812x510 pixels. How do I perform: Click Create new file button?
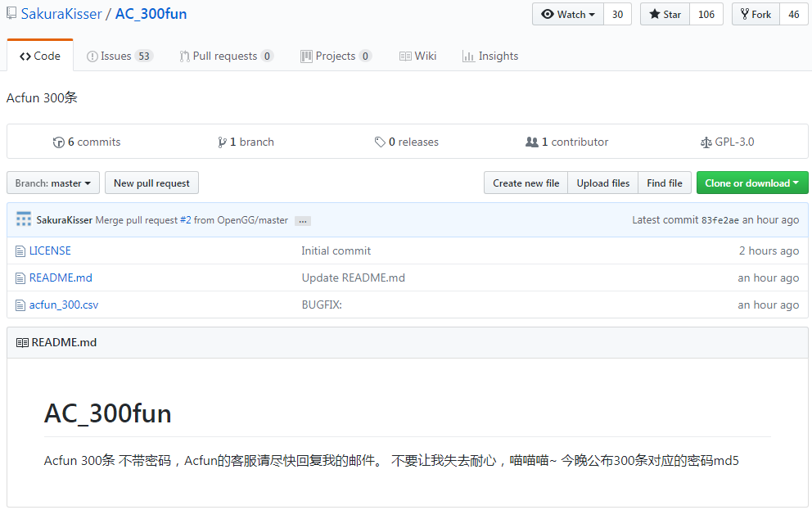pyautogui.click(x=526, y=183)
